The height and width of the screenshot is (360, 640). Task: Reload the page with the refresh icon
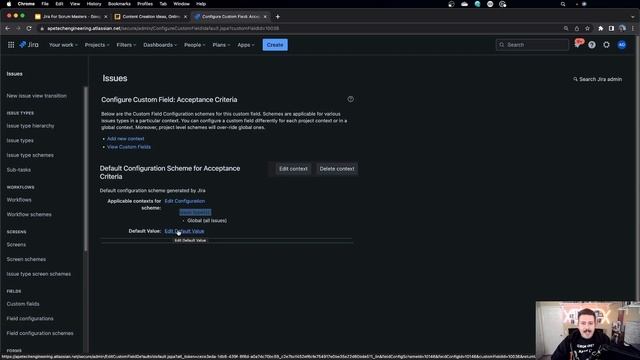[29, 29]
